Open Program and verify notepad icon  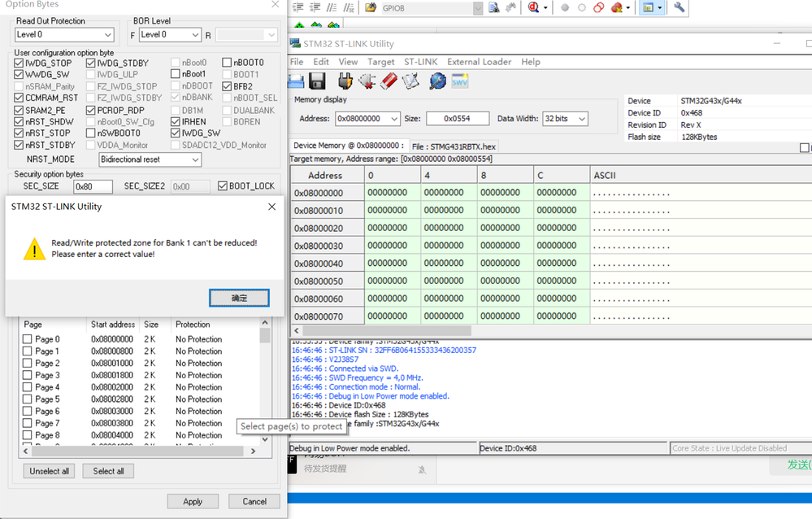pyautogui.click(x=410, y=81)
